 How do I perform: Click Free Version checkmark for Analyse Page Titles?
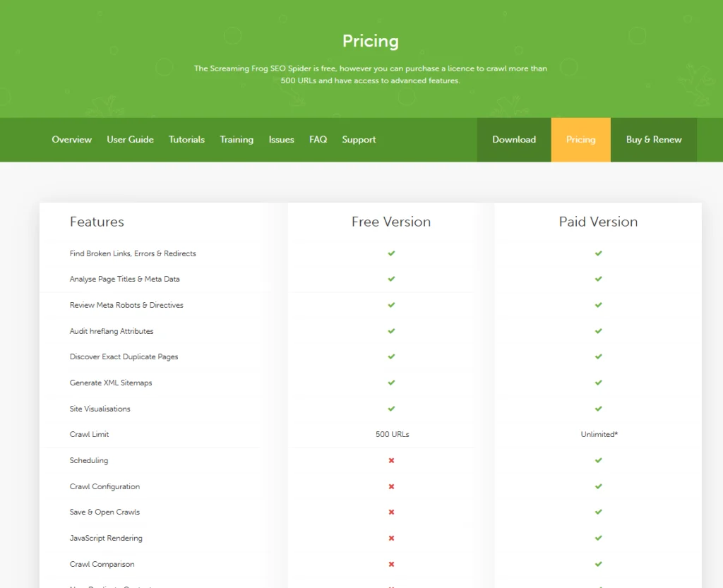pyautogui.click(x=391, y=279)
